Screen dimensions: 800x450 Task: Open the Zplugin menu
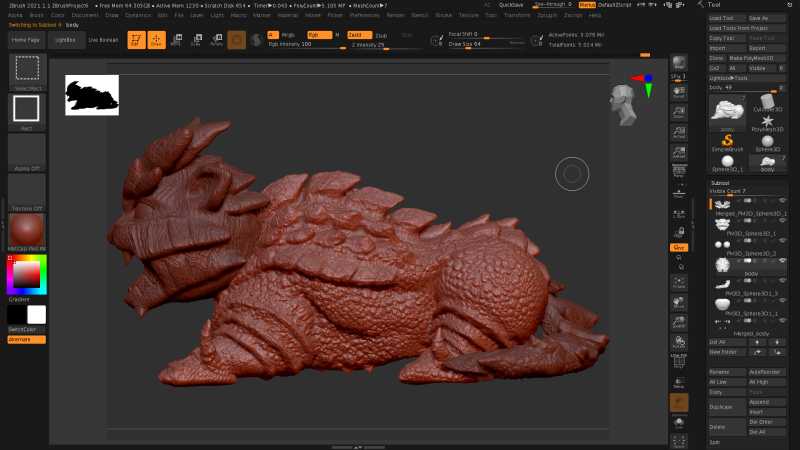point(546,16)
